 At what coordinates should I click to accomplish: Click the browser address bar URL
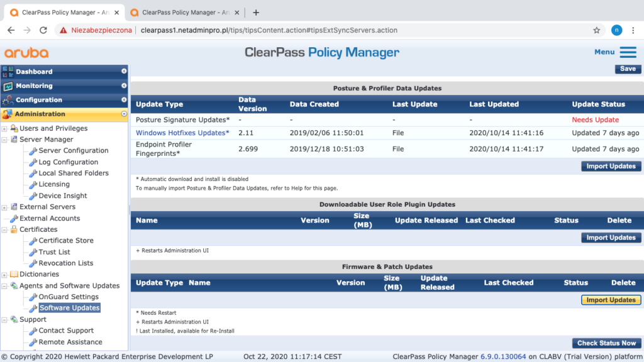pyautogui.click(x=269, y=30)
